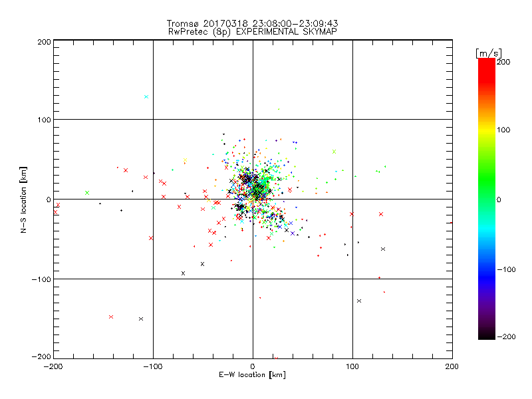
Task: Pick the yellow band of the colorbar
Action: point(487,130)
